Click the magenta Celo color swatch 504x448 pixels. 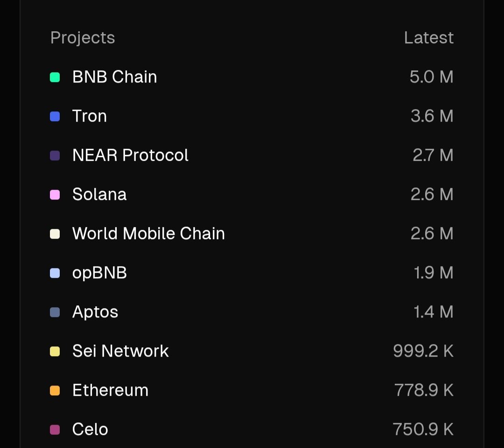[x=55, y=430]
